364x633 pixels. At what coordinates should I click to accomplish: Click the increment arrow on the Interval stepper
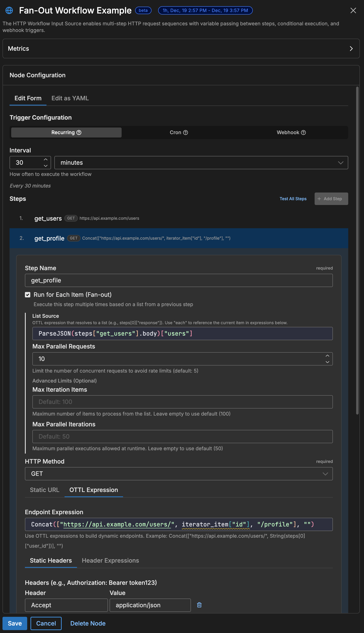[x=45, y=159]
